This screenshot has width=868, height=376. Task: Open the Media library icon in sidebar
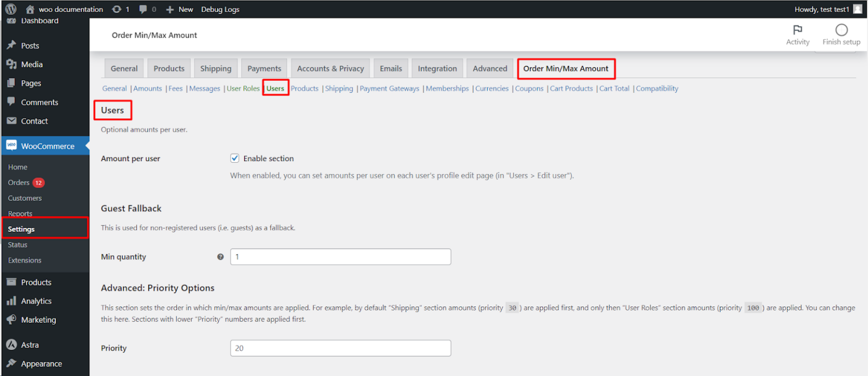click(x=11, y=64)
